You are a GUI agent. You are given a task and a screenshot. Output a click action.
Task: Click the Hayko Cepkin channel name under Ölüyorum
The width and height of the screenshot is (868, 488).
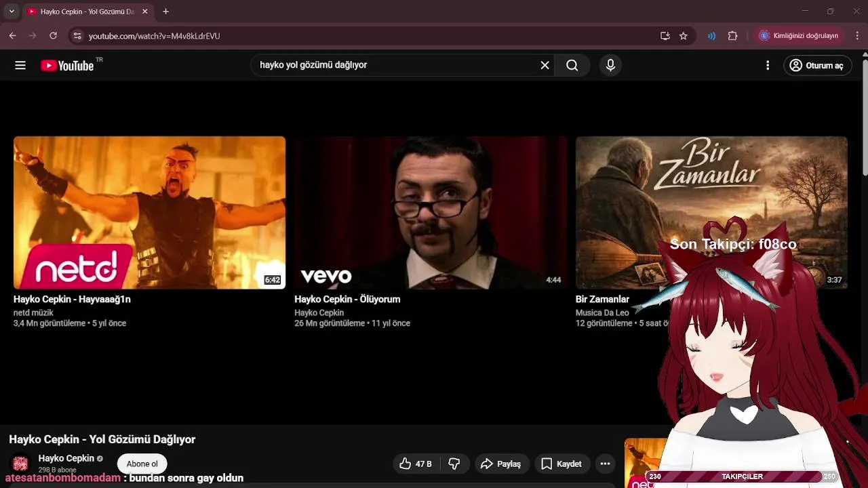(319, 312)
